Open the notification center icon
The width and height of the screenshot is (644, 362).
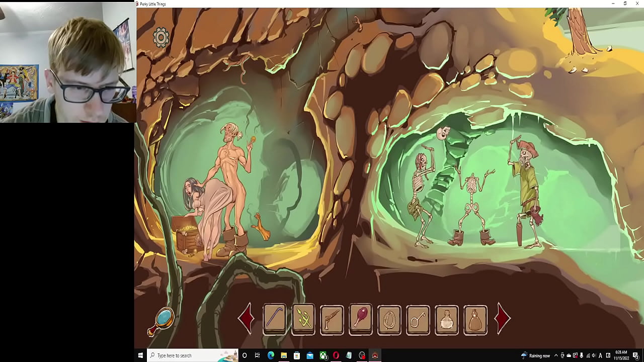(x=636, y=355)
